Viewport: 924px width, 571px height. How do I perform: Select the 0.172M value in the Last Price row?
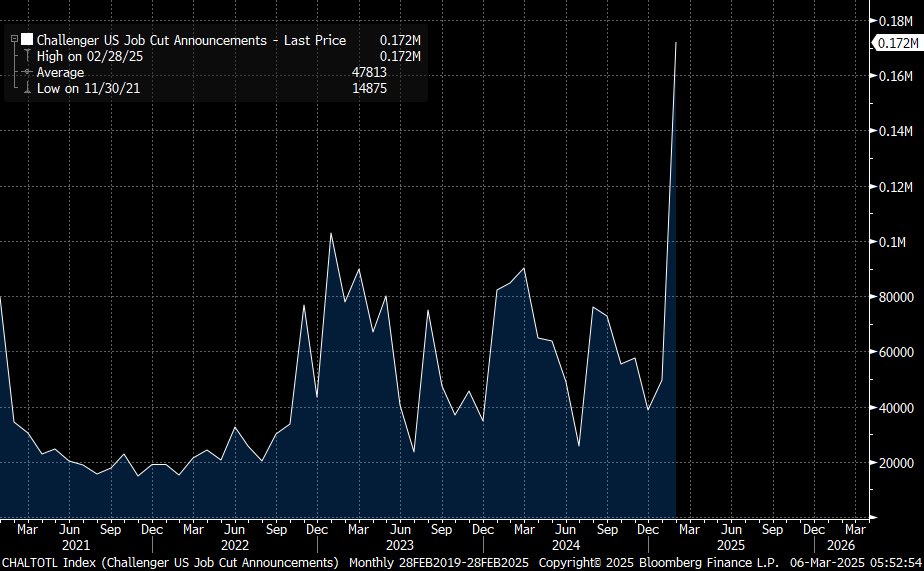tap(400, 40)
